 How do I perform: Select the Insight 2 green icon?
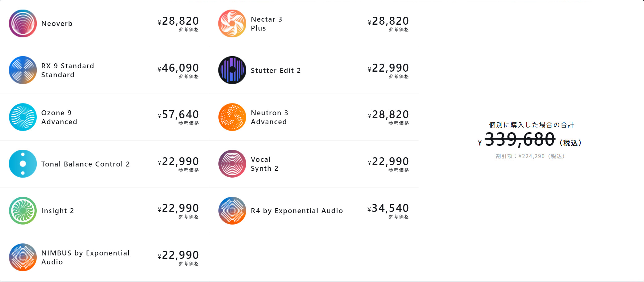coord(23,211)
